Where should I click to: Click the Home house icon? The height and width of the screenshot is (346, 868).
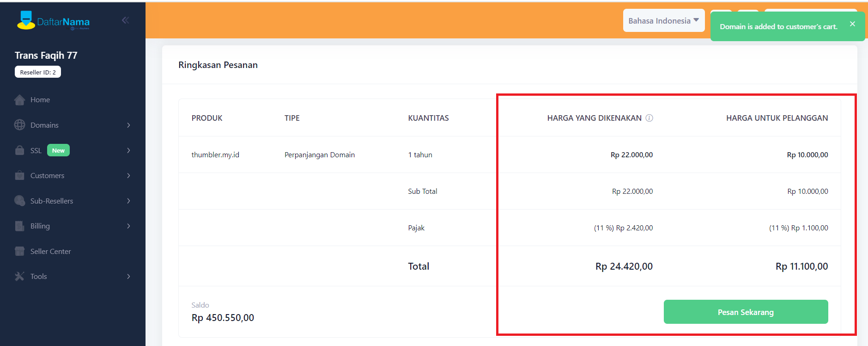click(19, 100)
